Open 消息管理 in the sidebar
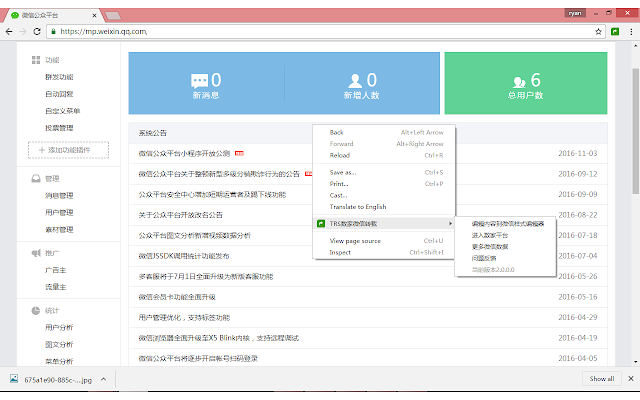640x400 pixels. coord(59,196)
